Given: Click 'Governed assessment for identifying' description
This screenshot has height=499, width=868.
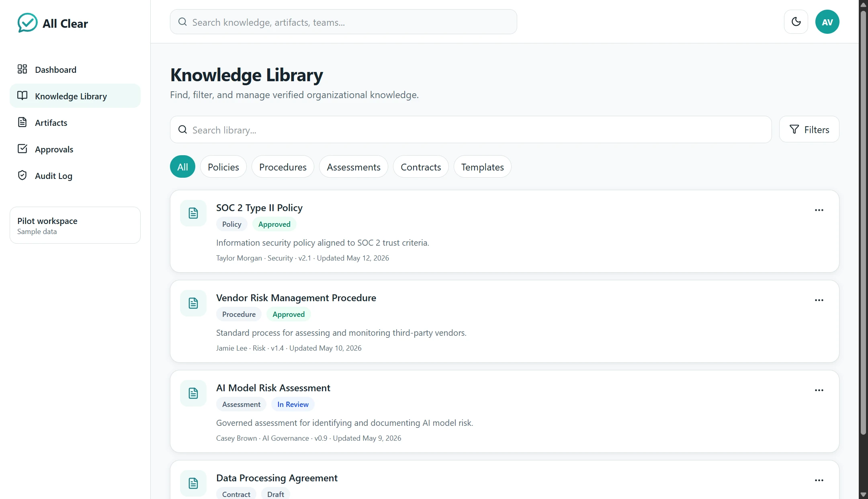Looking at the screenshot, I should [344, 423].
